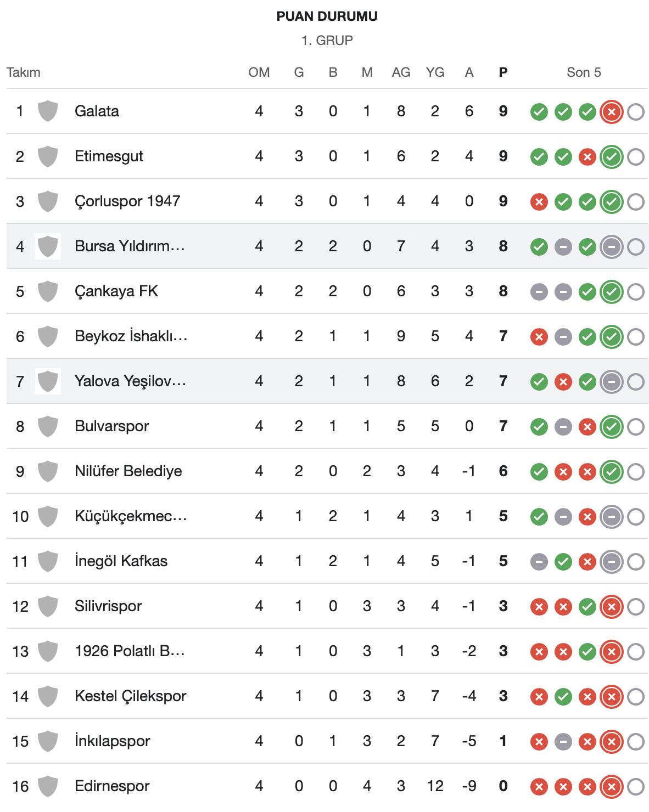Viewport: 649px width, 812px height.
Task: Click the OM column header
Action: [259, 72]
